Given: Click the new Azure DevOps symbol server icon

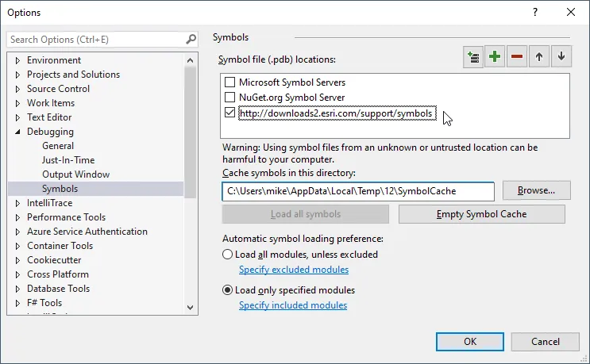Looking at the screenshot, I should [473, 57].
